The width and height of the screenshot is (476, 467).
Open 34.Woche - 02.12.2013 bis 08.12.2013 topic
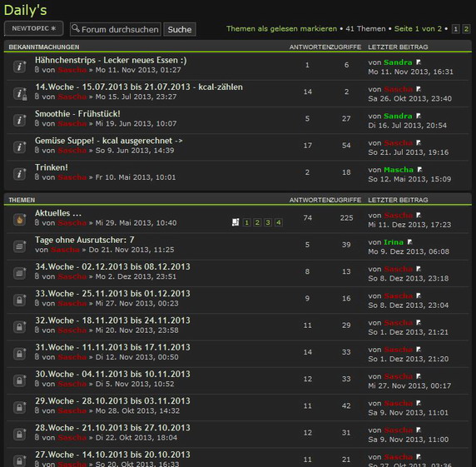[x=112, y=266]
